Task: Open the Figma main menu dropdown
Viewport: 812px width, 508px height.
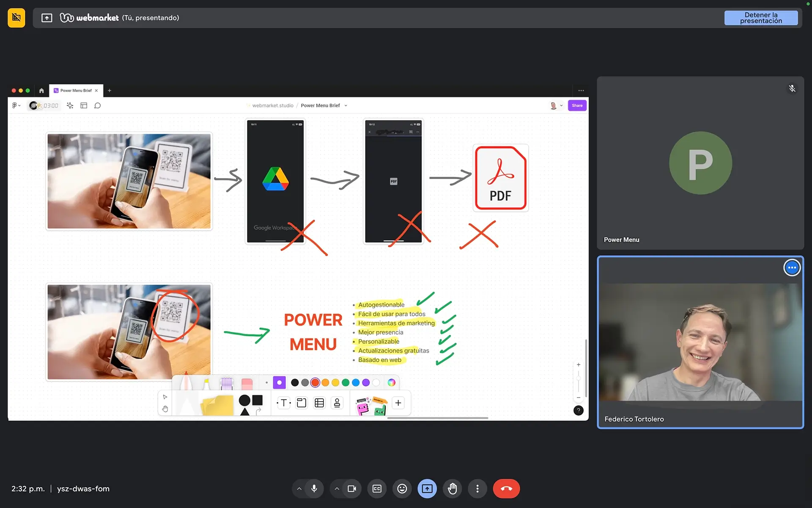Action: coord(16,105)
